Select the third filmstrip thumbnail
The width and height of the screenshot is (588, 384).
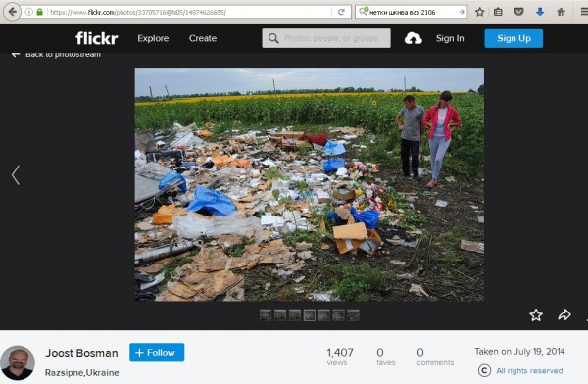point(295,315)
